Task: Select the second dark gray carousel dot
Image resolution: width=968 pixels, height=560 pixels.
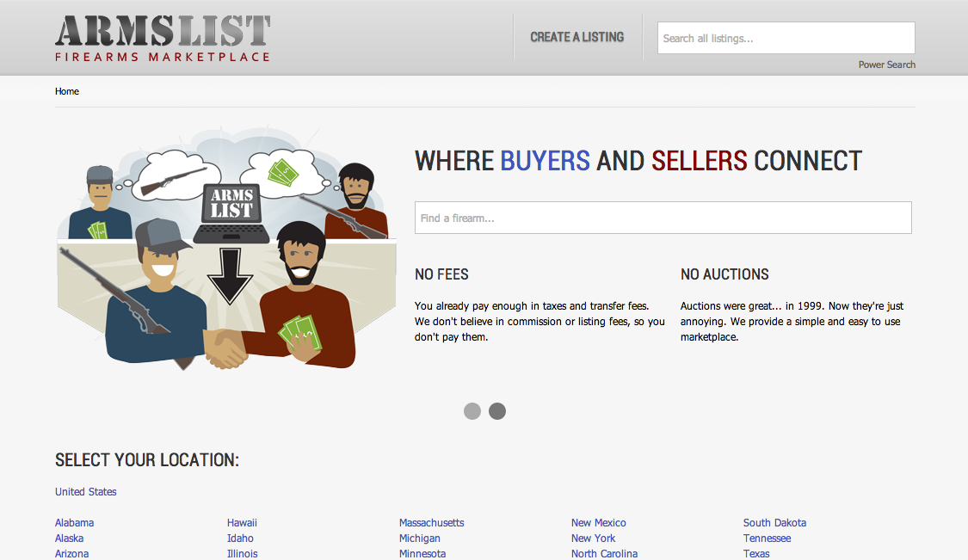Action: point(497,411)
